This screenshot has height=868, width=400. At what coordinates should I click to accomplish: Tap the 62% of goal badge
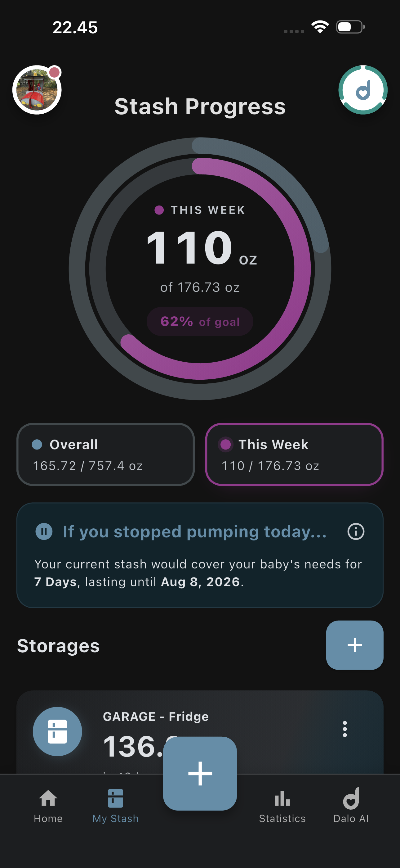point(200,321)
